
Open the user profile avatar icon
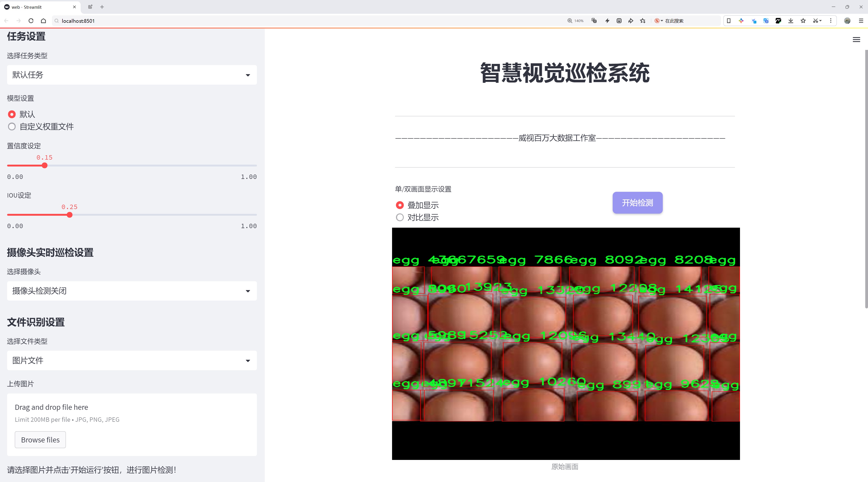(847, 21)
